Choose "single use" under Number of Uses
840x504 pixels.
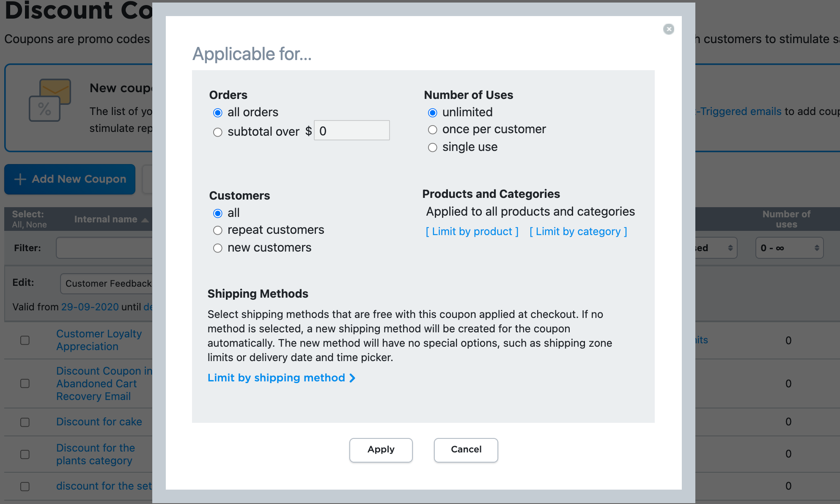pyautogui.click(x=432, y=147)
